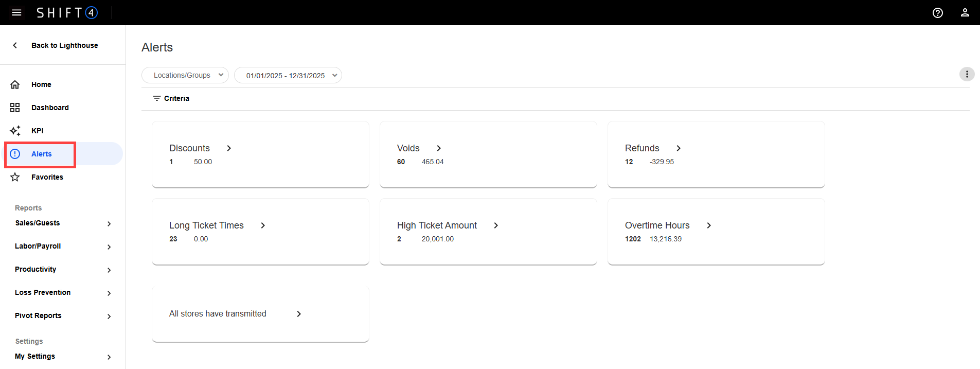Screen dimensions: 980x369
Task: Select Alerts in the sidebar
Action: 42,154
